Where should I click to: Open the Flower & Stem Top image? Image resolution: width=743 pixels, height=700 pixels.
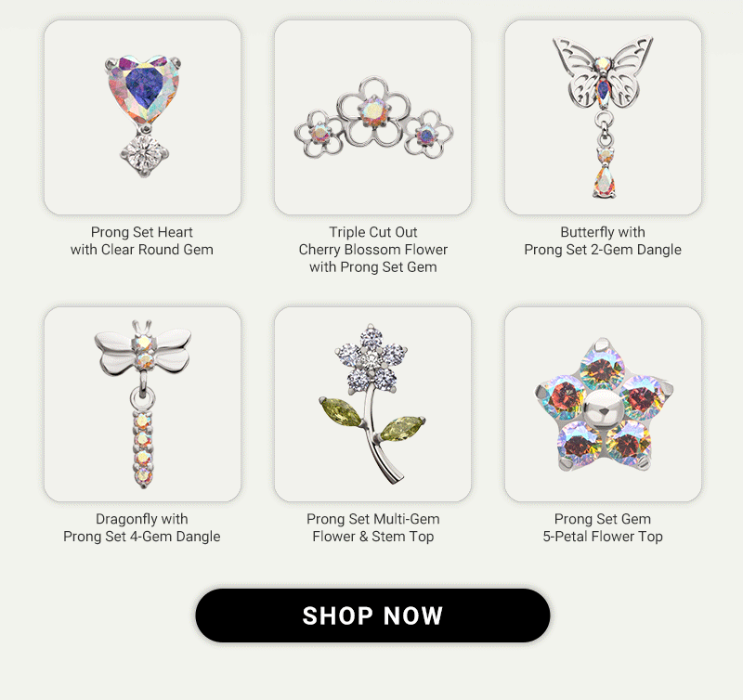pos(373,404)
